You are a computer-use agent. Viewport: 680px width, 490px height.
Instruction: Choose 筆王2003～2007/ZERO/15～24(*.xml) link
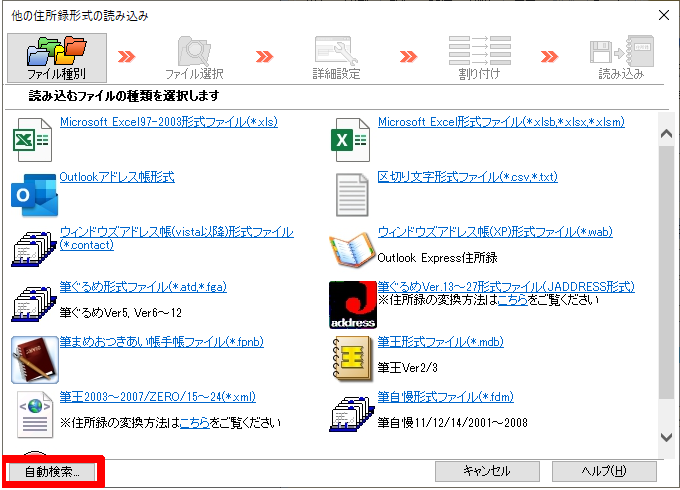(157, 396)
